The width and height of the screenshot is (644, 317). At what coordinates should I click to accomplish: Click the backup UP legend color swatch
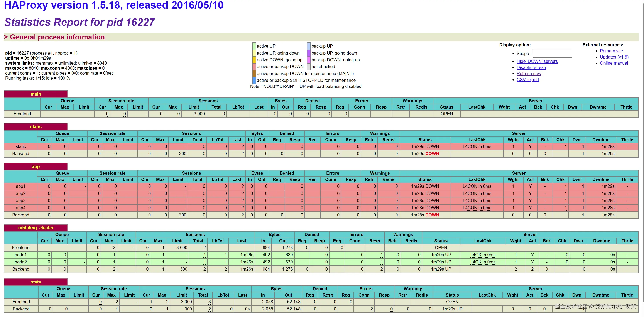[309, 46]
